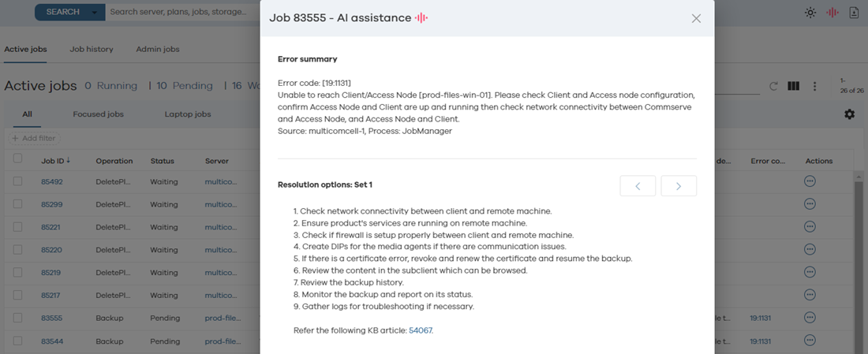Refresh the active jobs table

(773, 86)
